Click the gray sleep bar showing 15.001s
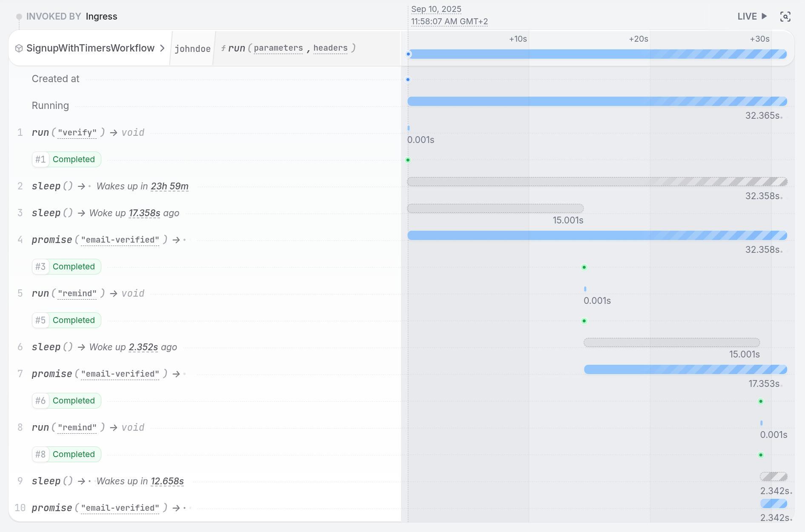The height and width of the screenshot is (532, 805). tap(496, 208)
